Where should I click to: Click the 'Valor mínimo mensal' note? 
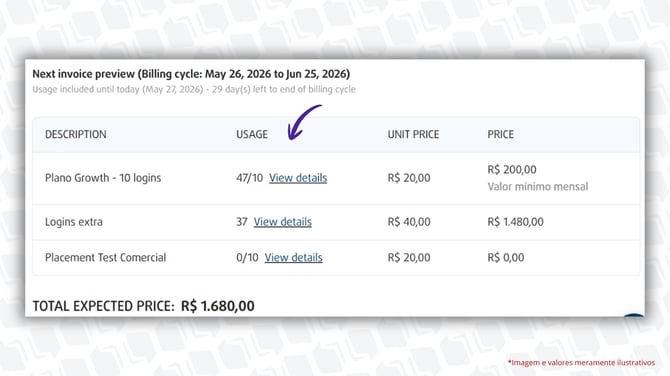tap(538, 186)
